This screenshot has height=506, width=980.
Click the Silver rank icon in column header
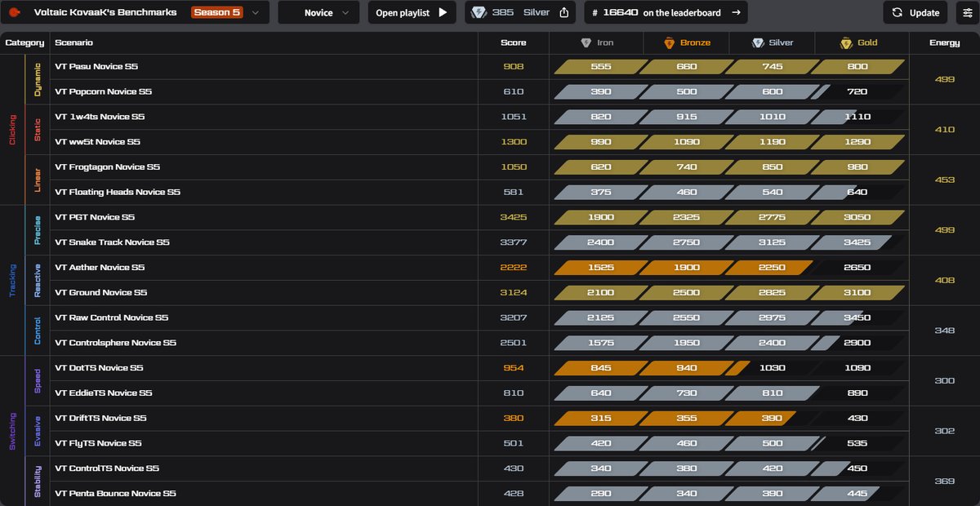[x=758, y=42]
